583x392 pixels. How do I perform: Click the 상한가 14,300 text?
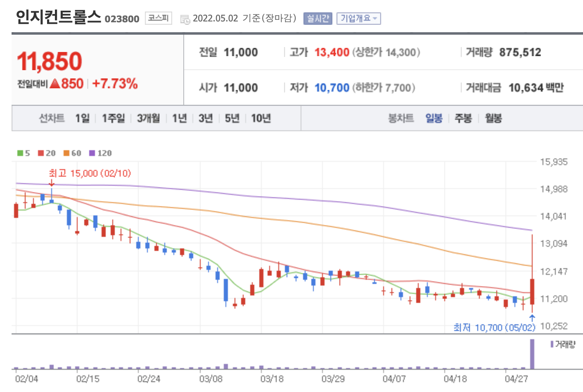pos(386,52)
